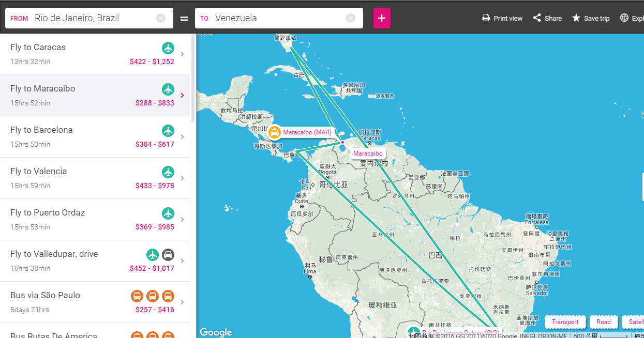Click the plane icon on Fly to Maracaibo
The width and height of the screenshot is (644, 338).
coord(168,89)
